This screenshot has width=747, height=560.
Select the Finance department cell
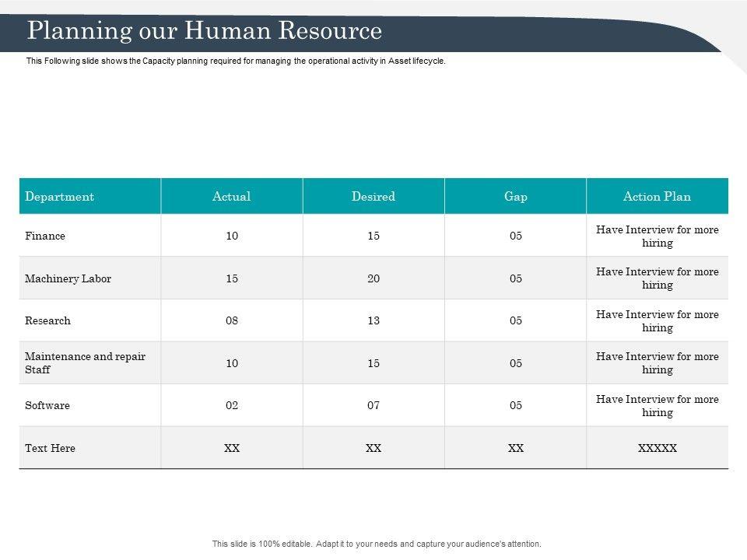point(45,236)
